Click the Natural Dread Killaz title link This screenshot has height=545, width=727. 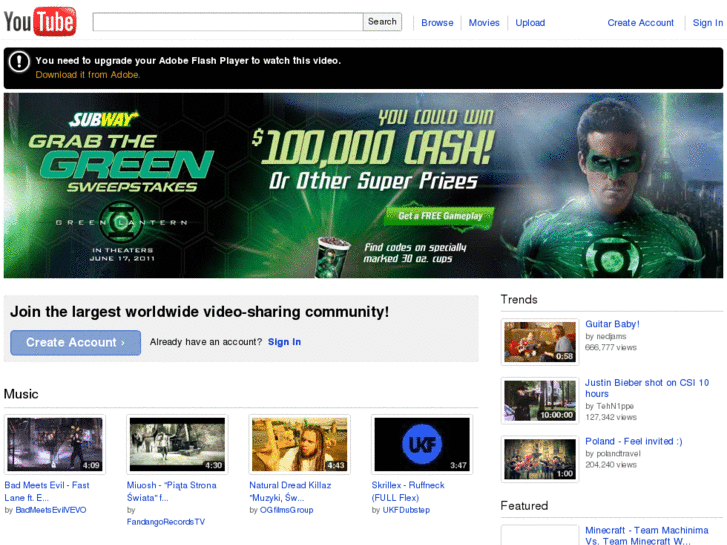[290, 491]
